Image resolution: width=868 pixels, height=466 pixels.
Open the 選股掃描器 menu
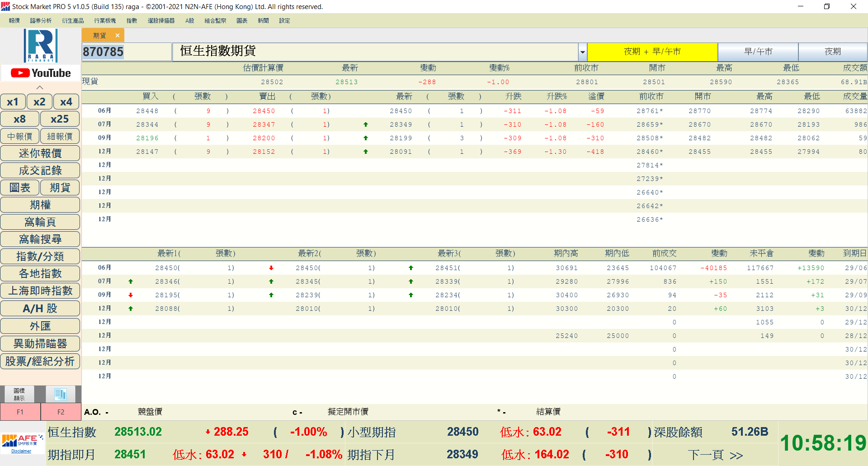(161, 21)
